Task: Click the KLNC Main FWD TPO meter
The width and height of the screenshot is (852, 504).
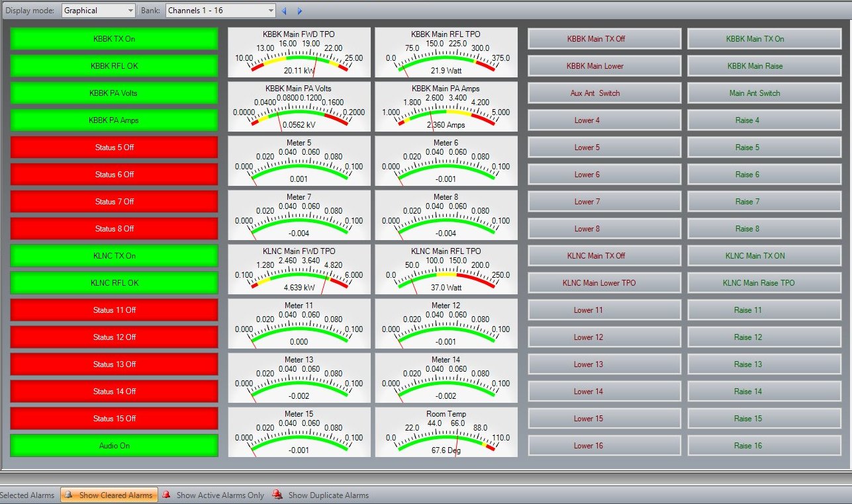Action: 299,270
